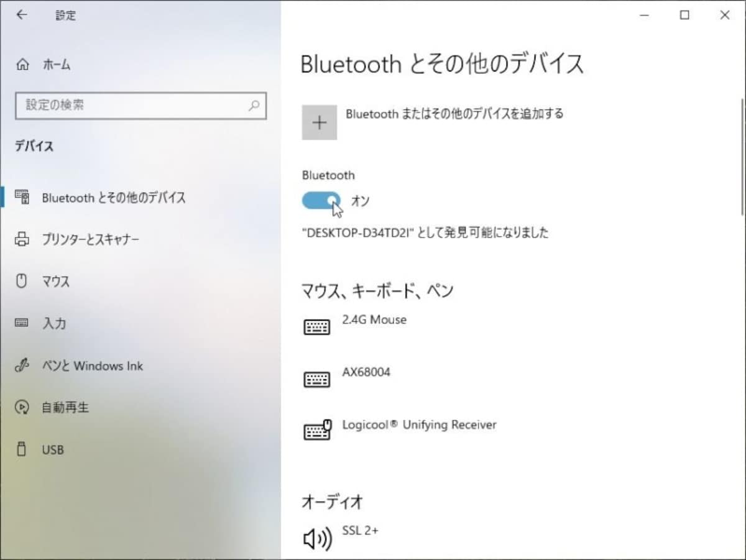Click the vertical scrollbar on right edge
746x560 pixels.
[x=741, y=157]
